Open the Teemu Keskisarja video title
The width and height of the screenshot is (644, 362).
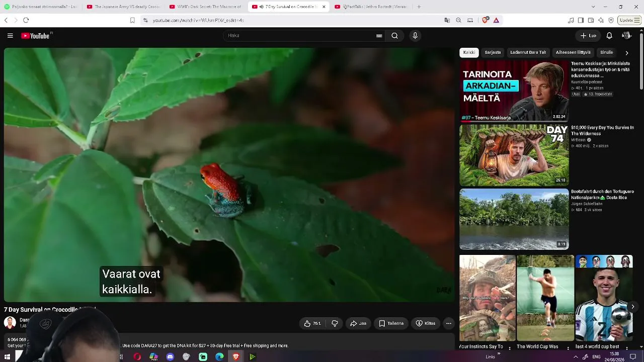click(x=601, y=70)
